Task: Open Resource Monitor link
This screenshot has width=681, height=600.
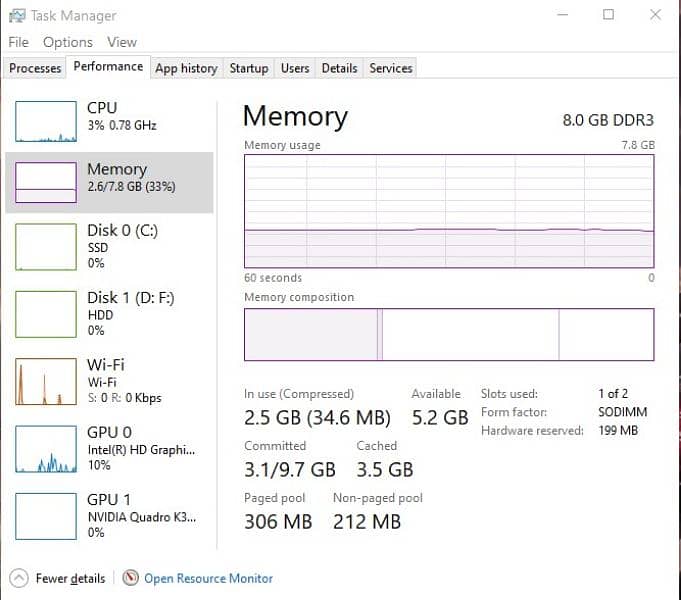Action: click(x=208, y=578)
